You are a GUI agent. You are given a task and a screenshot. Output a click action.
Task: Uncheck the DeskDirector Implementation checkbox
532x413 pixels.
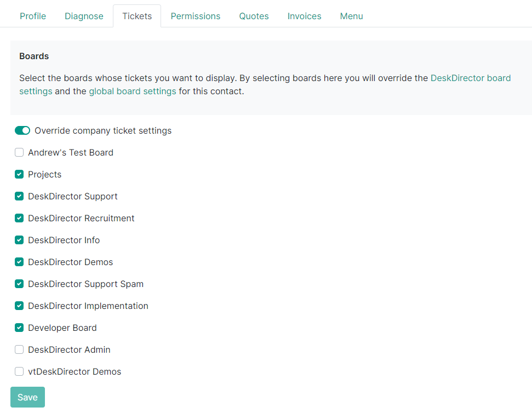coord(19,306)
